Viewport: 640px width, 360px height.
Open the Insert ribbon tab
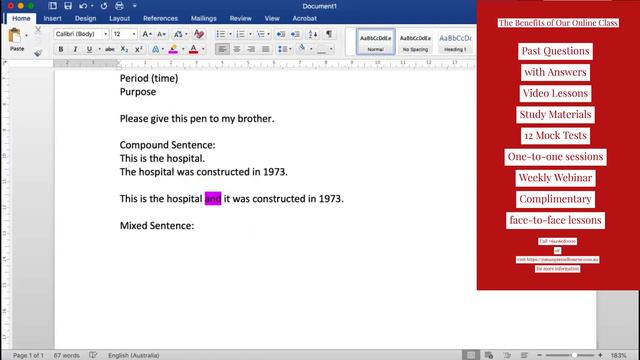pyautogui.click(x=52, y=18)
